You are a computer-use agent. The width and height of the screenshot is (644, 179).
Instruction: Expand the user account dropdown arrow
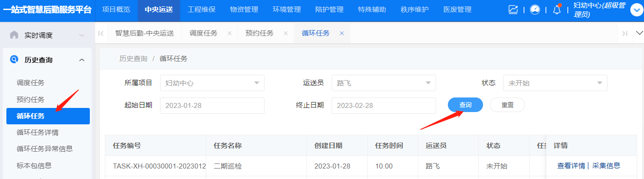(x=636, y=10)
